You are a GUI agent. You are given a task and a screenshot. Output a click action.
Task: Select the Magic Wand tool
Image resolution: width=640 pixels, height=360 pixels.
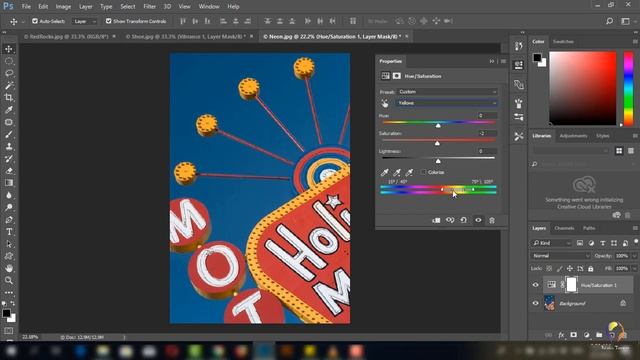click(x=9, y=85)
